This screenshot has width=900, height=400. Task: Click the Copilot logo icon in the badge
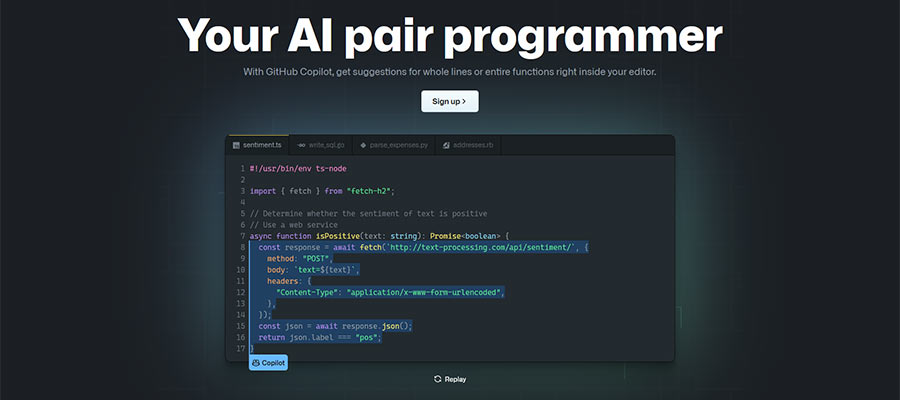point(257,362)
